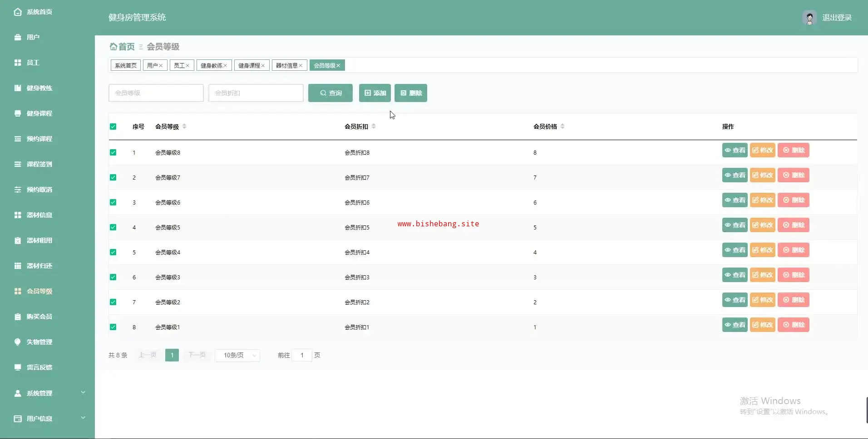Click the 添加 button
Screen dimensions: 868x439
(x=375, y=93)
